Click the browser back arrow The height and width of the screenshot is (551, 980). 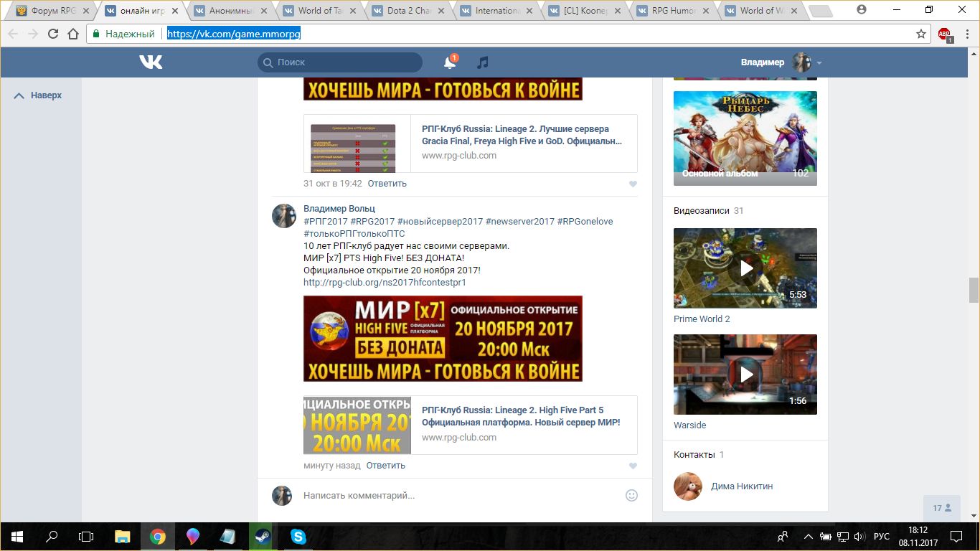(13, 34)
